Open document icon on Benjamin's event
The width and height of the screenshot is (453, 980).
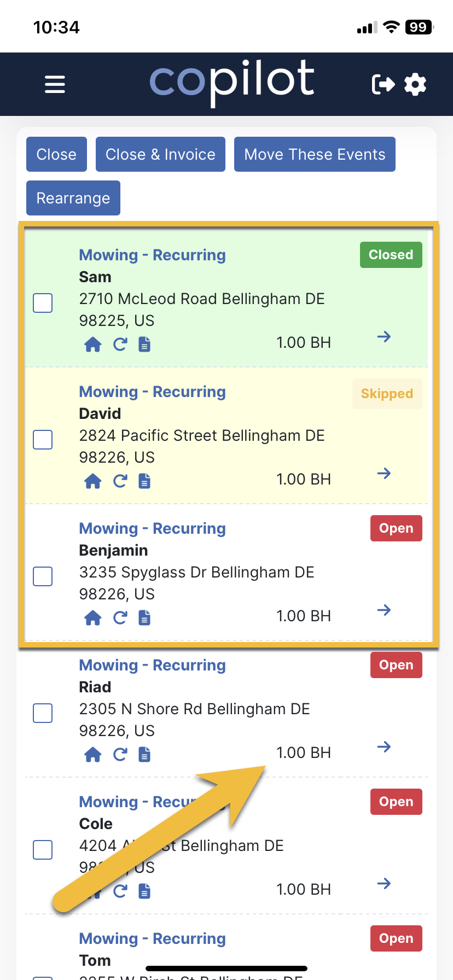[x=144, y=618]
